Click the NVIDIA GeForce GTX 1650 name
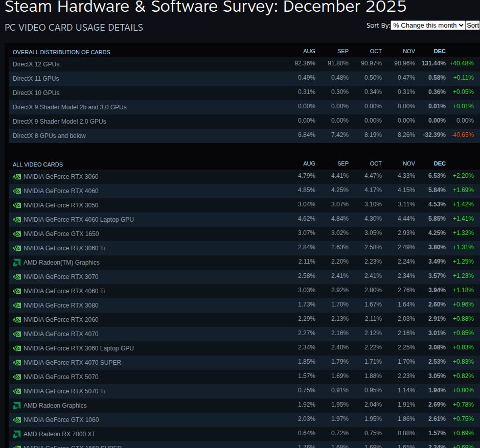The height and width of the screenshot is (448, 480). click(x=61, y=234)
